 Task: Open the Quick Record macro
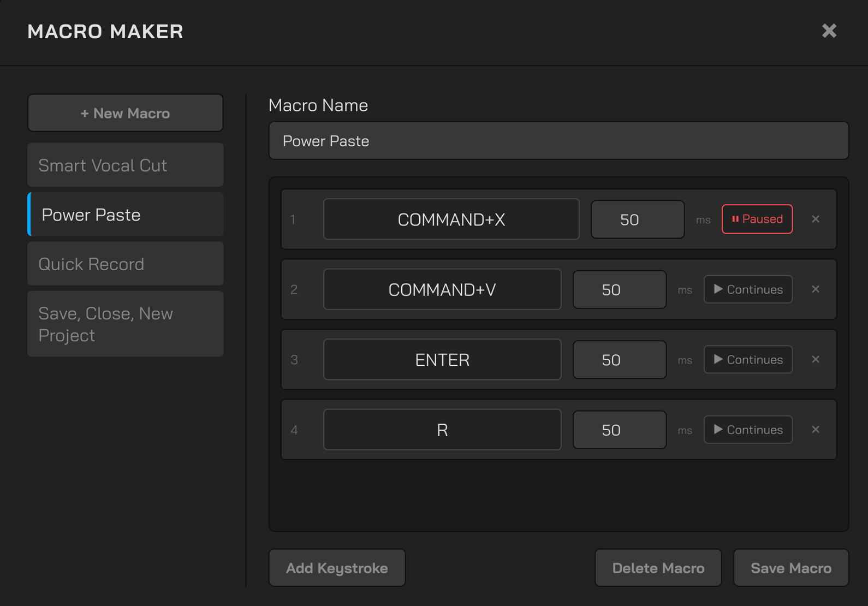coord(126,264)
